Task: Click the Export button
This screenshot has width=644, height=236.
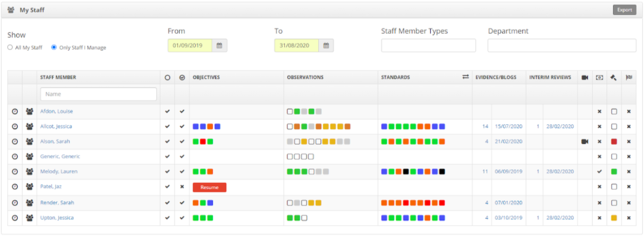Action: click(x=624, y=10)
